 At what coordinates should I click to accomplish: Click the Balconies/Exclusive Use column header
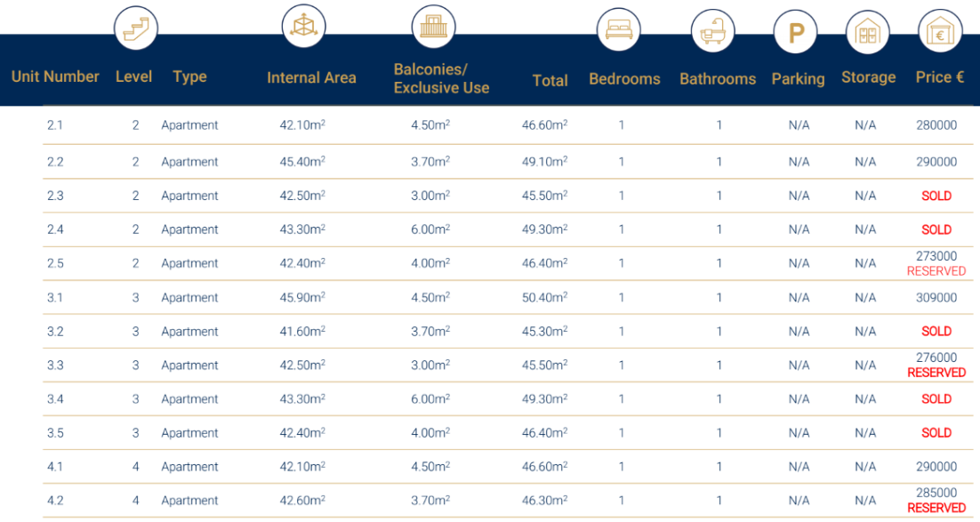(441, 78)
